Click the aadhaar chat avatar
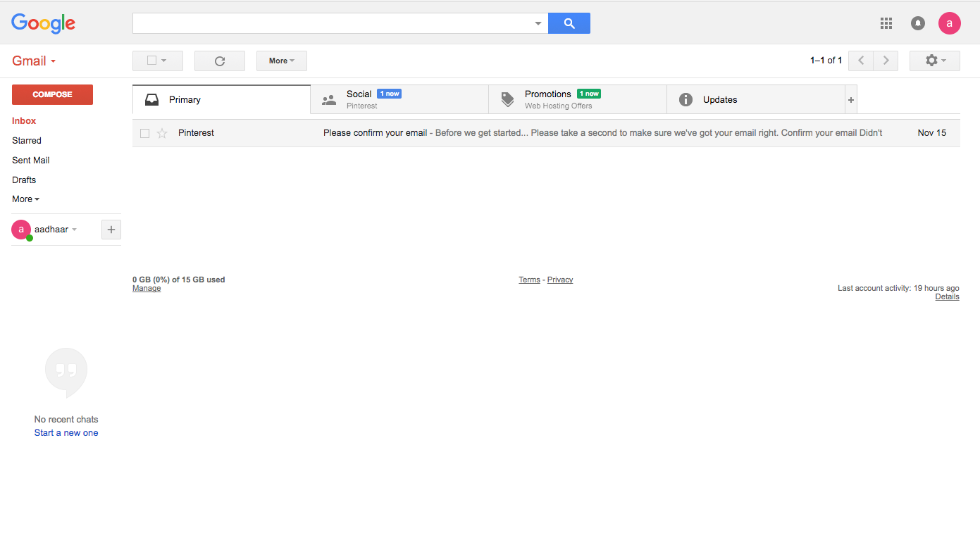The height and width of the screenshot is (538, 980). click(x=21, y=230)
